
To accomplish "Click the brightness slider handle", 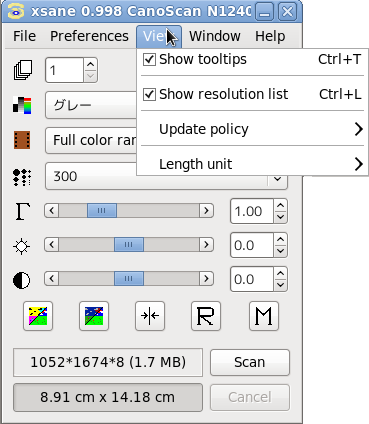I will 129,245.
